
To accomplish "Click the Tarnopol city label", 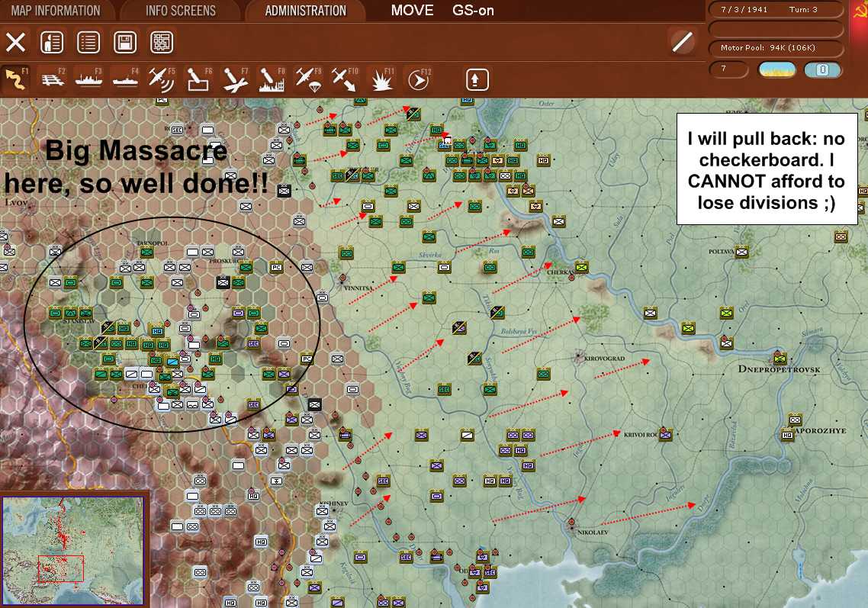I will tap(152, 243).
